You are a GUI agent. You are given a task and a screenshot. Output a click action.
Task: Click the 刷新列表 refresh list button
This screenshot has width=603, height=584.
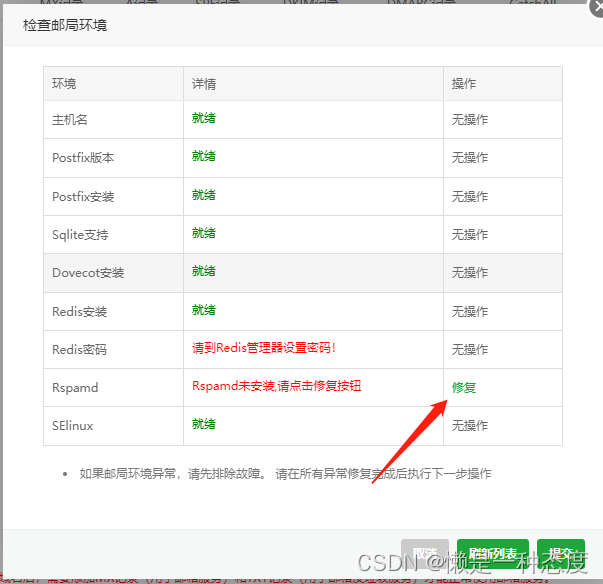tap(493, 554)
